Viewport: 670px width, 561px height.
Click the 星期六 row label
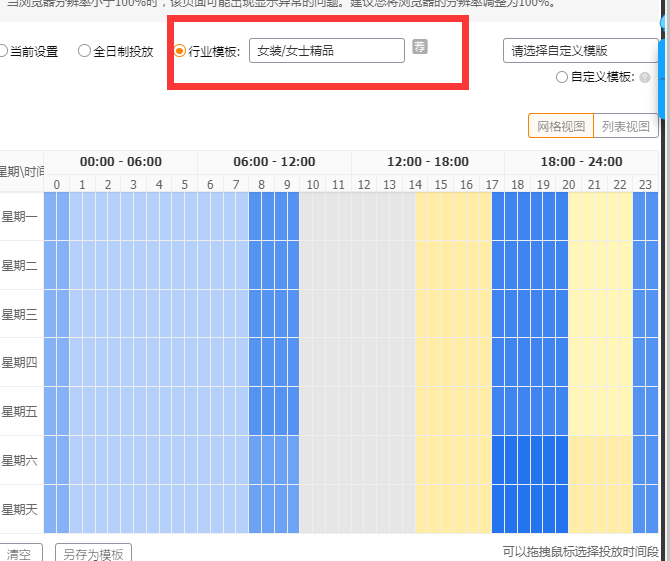[20, 460]
